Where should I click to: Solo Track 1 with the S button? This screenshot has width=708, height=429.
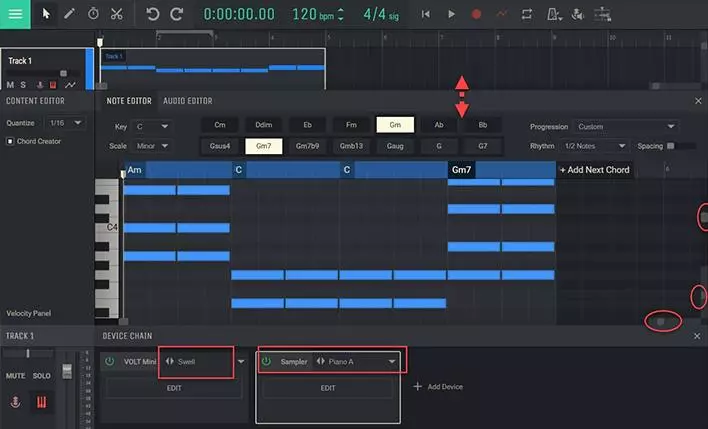pos(23,85)
